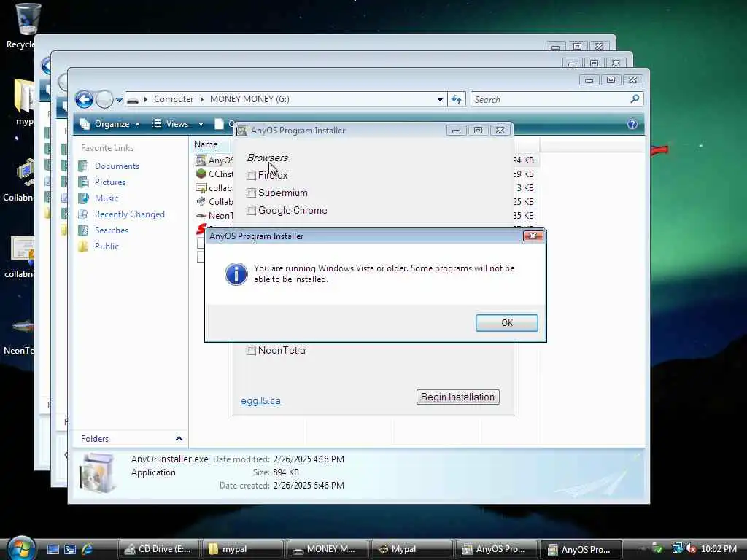Image resolution: width=747 pixels, height=560 pixels.
Task: Select Computer in the address breadcrumb
Action: 174,99
